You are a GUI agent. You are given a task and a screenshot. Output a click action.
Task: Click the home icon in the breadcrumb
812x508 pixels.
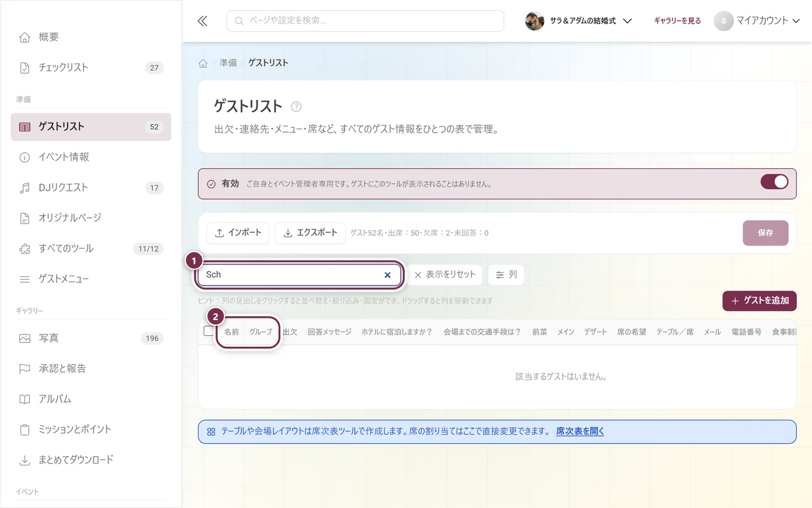click(x=203, y=63)
